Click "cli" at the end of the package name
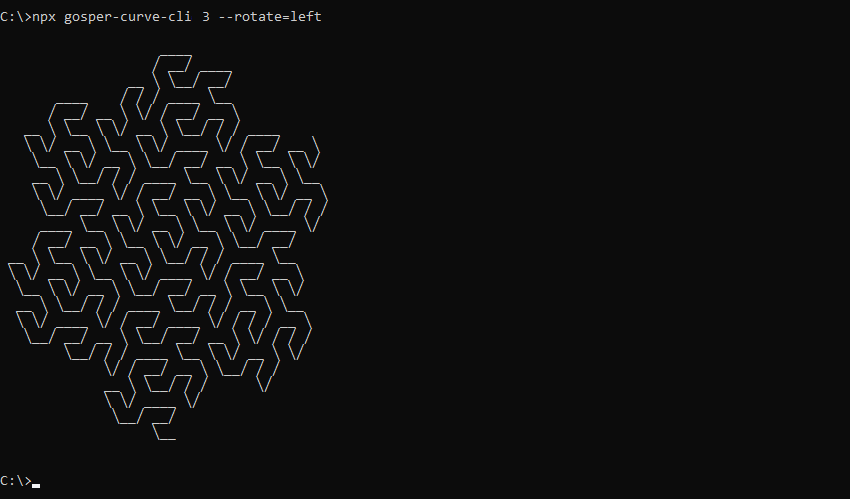Screen dimensions: 850x499 (x=179, y=17)
